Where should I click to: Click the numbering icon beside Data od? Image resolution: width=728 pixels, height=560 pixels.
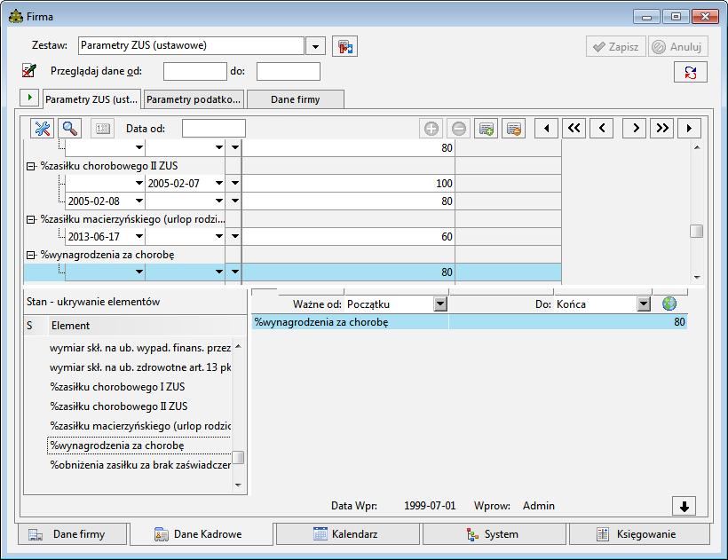pos(103,129)
